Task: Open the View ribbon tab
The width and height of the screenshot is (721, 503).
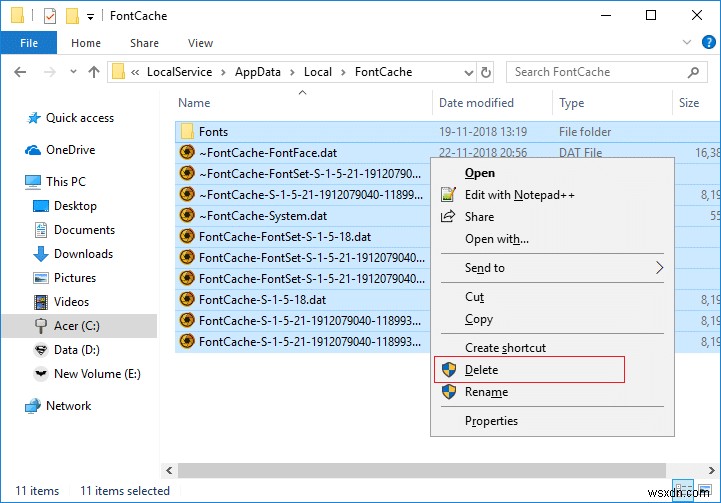Action: 200,43
